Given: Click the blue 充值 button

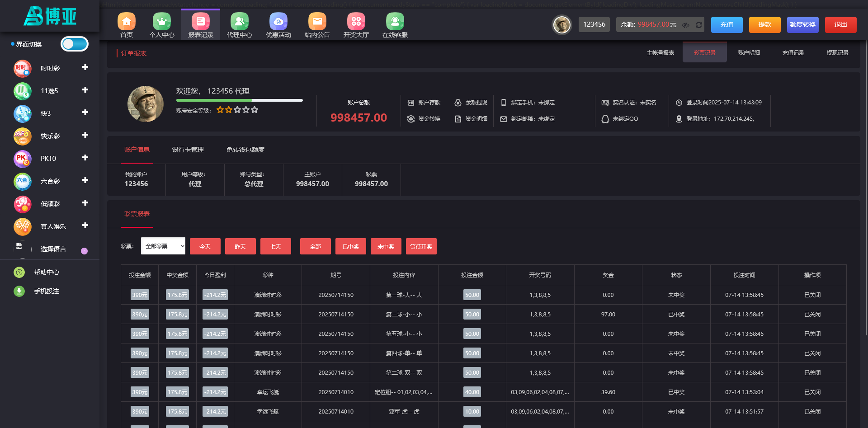Looking at the screenshot, I should (726, 24).
